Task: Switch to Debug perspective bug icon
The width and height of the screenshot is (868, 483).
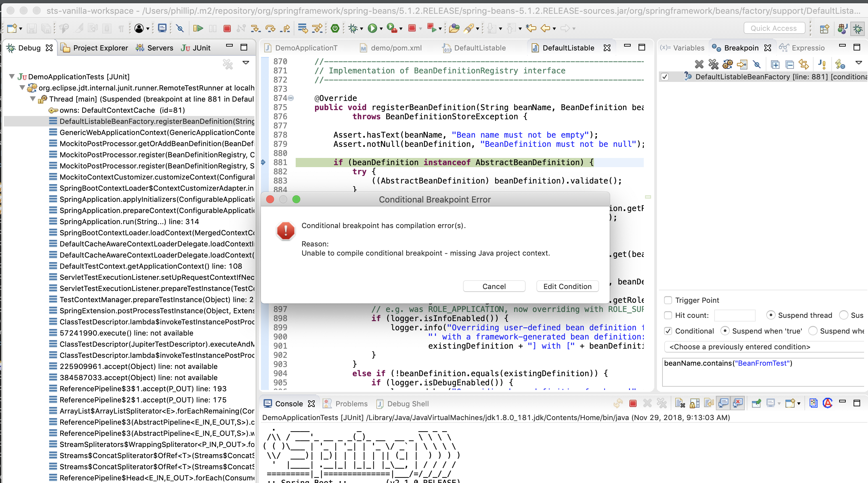Action: coord(857,29)
